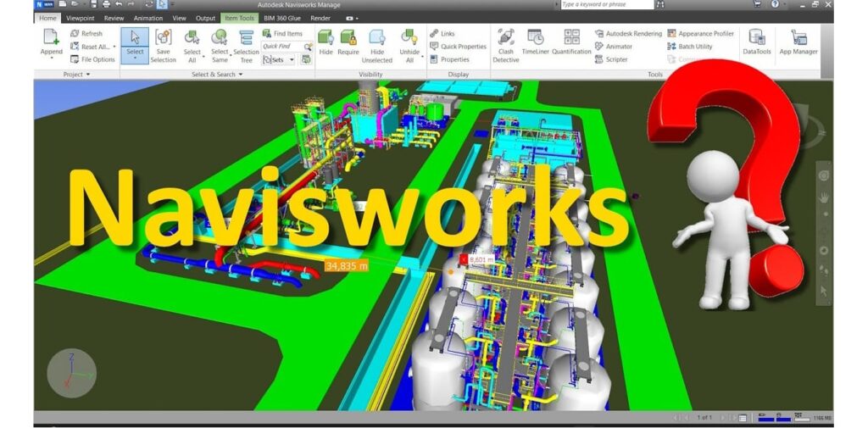Image resolution: width=868 pixels, height=428 pixels.
Task: Click the Select All icon
Action: (192, 37)
